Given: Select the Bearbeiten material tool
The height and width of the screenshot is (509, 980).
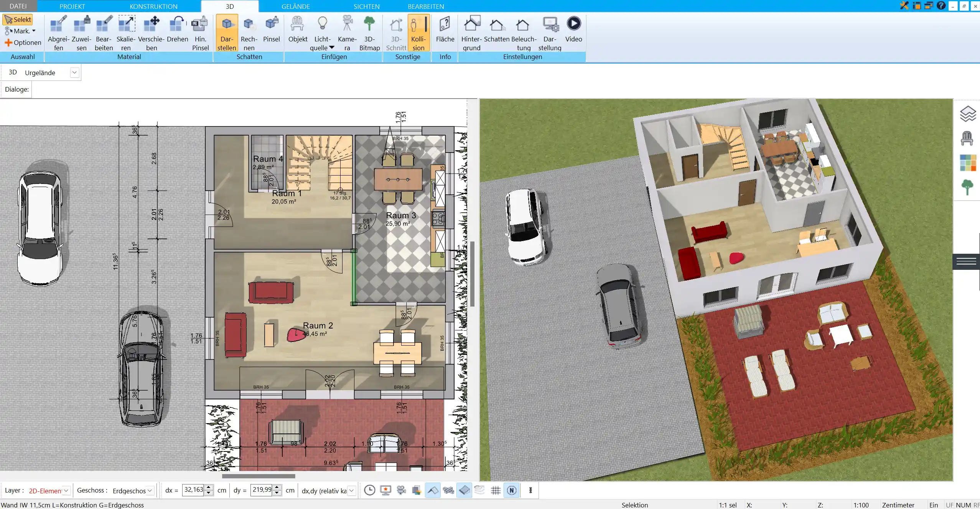Looking at the screenshot, I should (x=104, y=33).
